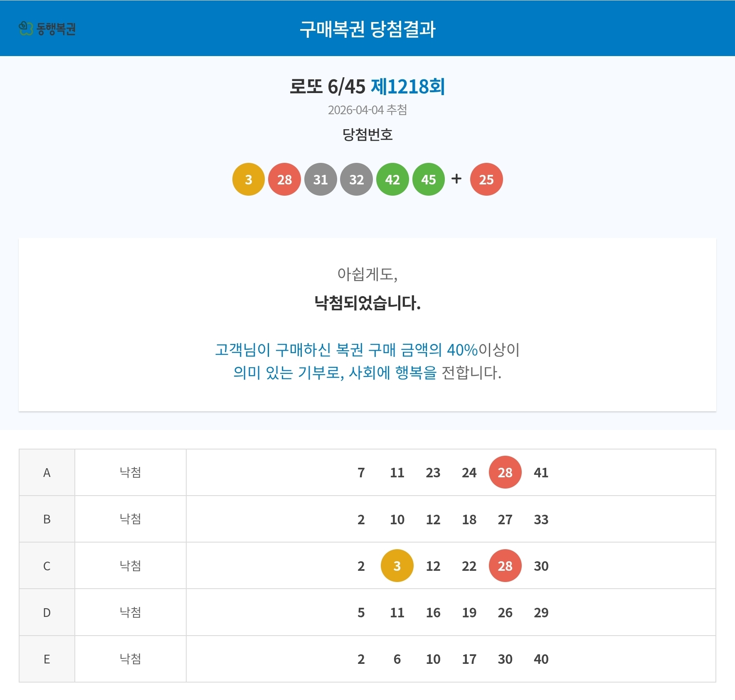This screenshot has height=700, width=735.
Task: Click number 19 in row D
Action: click(x=469, y=612)
